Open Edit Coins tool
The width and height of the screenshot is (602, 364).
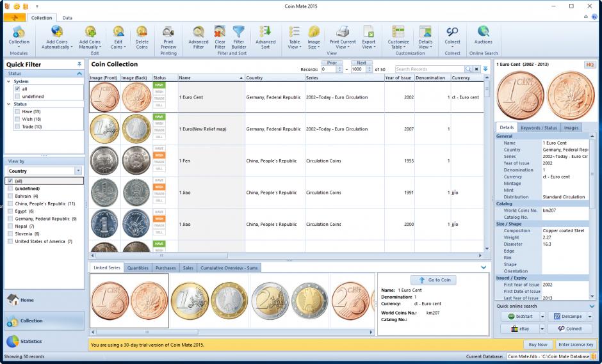(x=118, y=32)
